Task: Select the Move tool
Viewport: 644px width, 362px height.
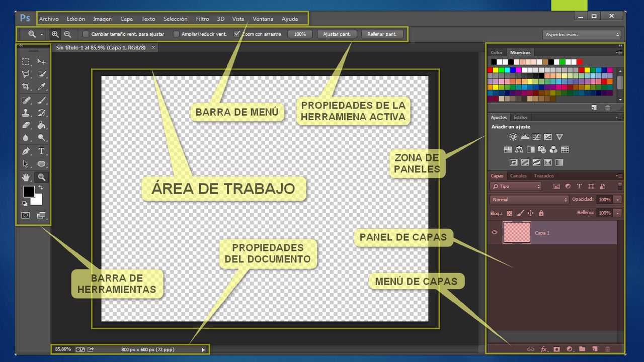Action: point(42,62)
